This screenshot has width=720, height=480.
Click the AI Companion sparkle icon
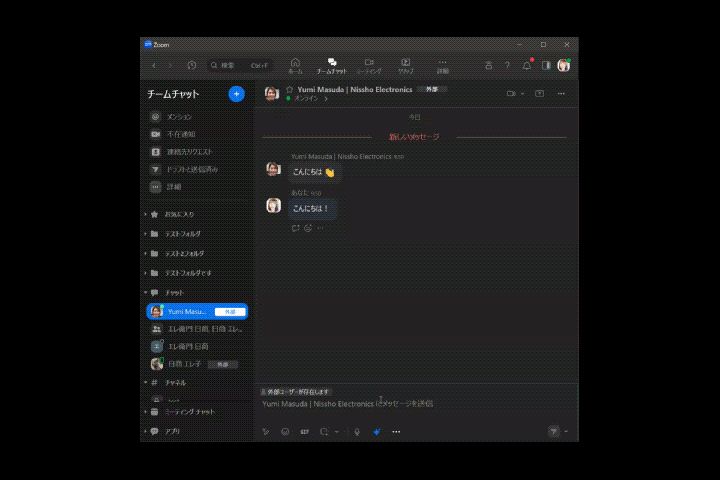[377, 431]
